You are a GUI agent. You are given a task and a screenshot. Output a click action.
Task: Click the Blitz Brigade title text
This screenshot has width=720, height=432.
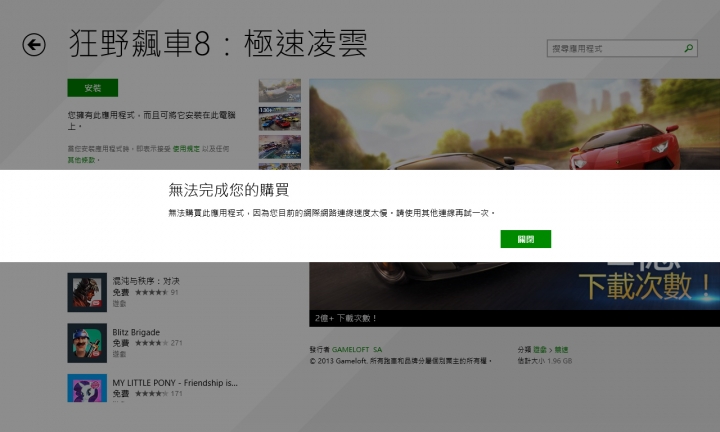click(136, 332)
